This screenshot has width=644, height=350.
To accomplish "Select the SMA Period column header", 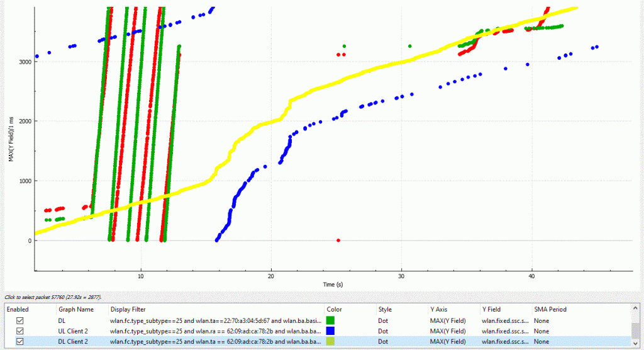I will [550, 310].
